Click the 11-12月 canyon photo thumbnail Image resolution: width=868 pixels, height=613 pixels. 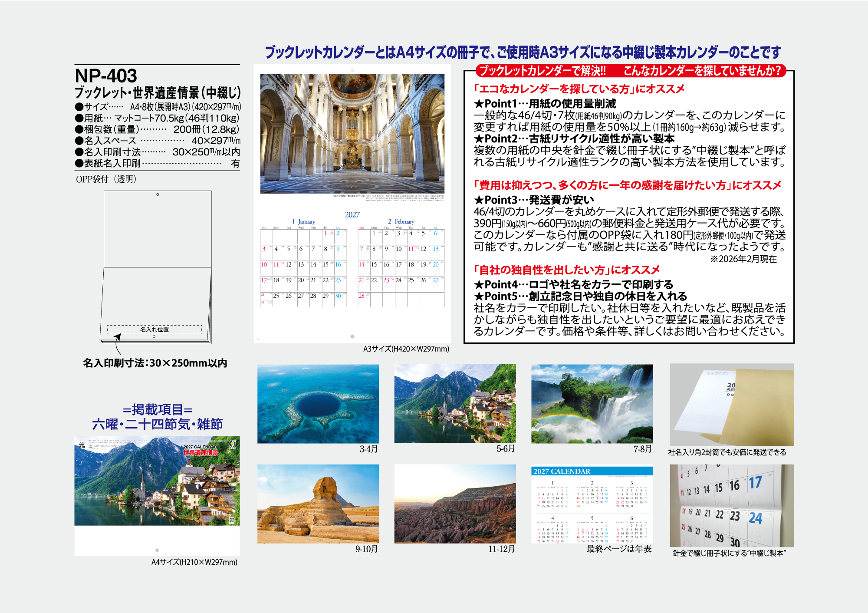[x=455, y=504]
